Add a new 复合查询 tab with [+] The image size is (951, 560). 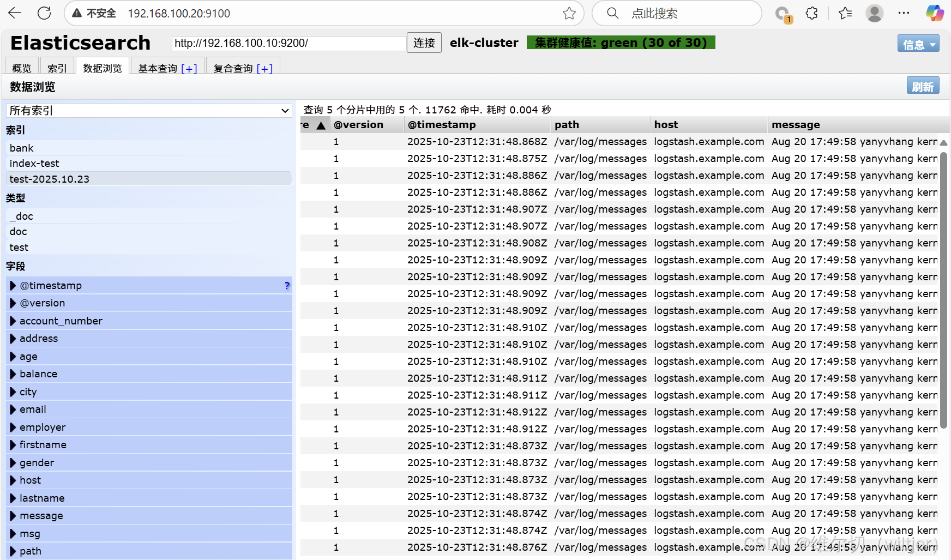pyautogui.click(x=264, y=69)
